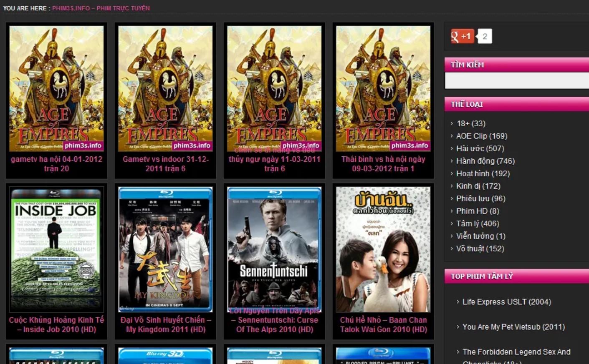589x364 pixels.
Task: Open the Sennentuntschi movie poster
Action: (274, 249)
